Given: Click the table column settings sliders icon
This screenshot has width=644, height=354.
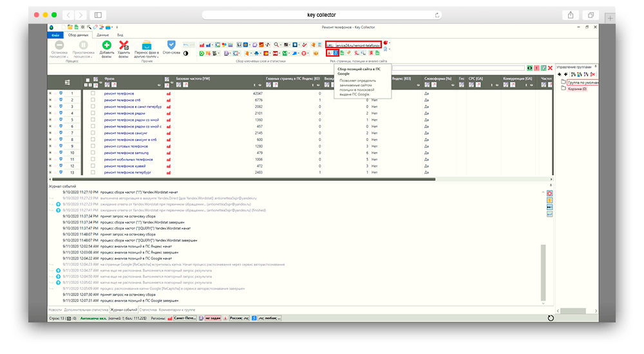Looking at the screenshot, I should tap(68, 82).
